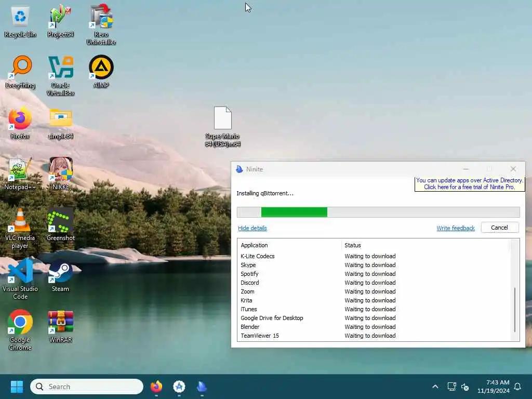Select VLC media player shortcut

[x=20, y=229]
